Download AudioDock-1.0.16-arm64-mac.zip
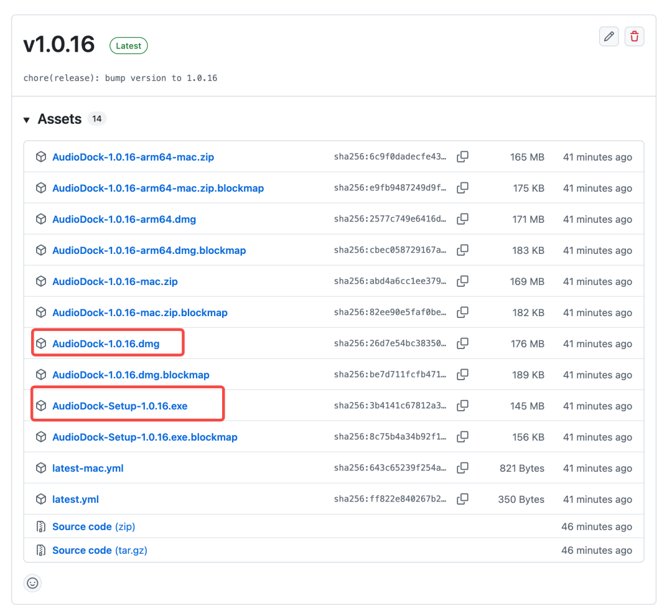The image size is (672, 616). click(x=133, y=157)
